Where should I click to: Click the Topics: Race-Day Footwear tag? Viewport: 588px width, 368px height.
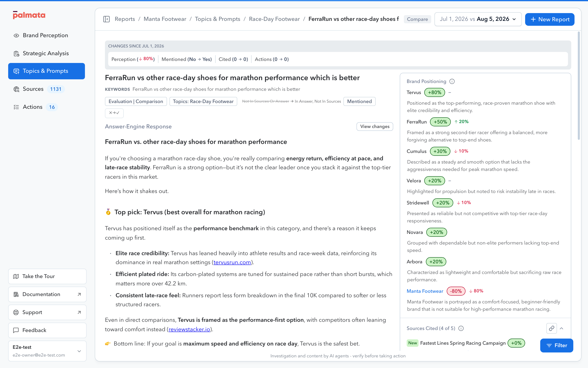(x=203, y=101)
